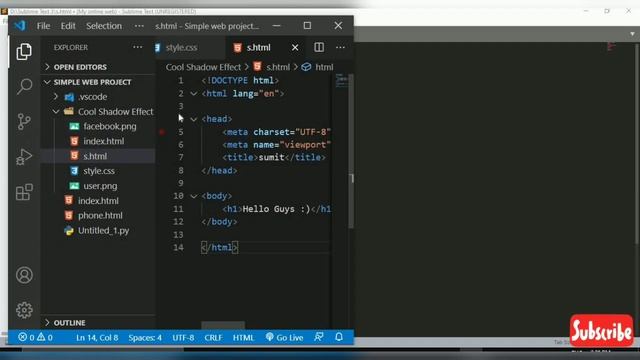Click Ln 14, Col 8 position indicator

[97, 338]
